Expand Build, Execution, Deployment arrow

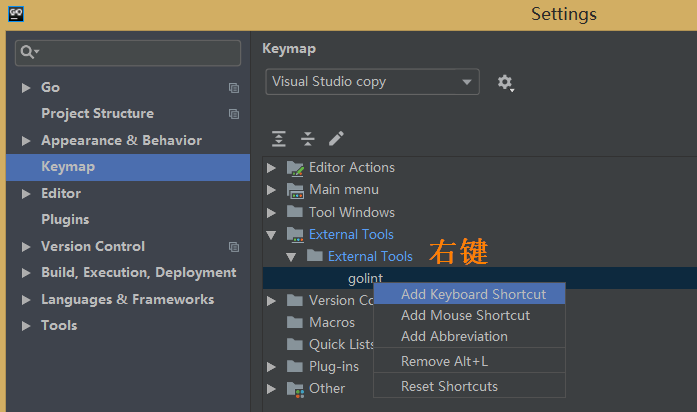pos(26,273)
